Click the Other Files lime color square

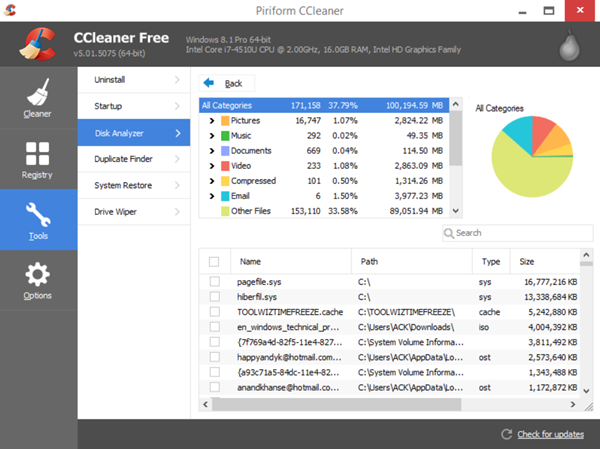[x=225, y=211]
